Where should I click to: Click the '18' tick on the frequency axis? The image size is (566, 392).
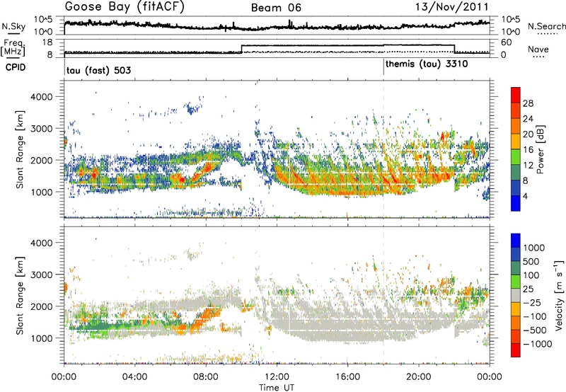click(x=47, y=42)
